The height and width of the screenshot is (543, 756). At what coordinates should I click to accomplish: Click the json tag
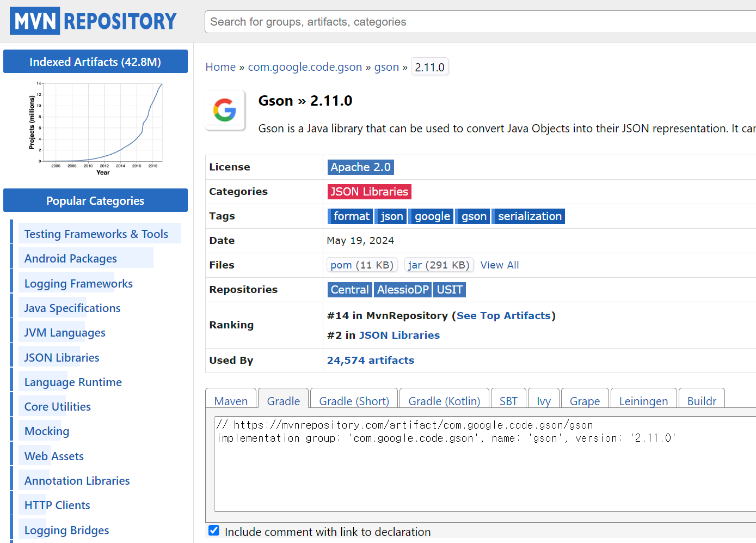click(391, 216)
